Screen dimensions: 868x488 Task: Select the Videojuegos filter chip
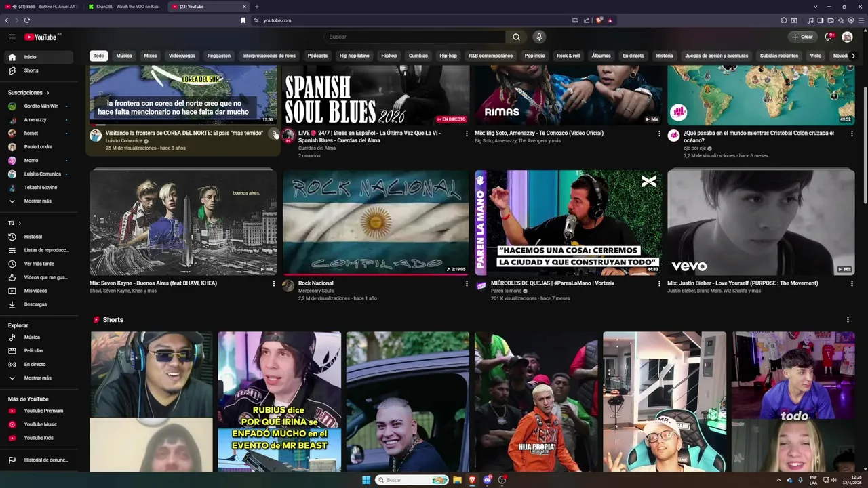click(182, 56)
